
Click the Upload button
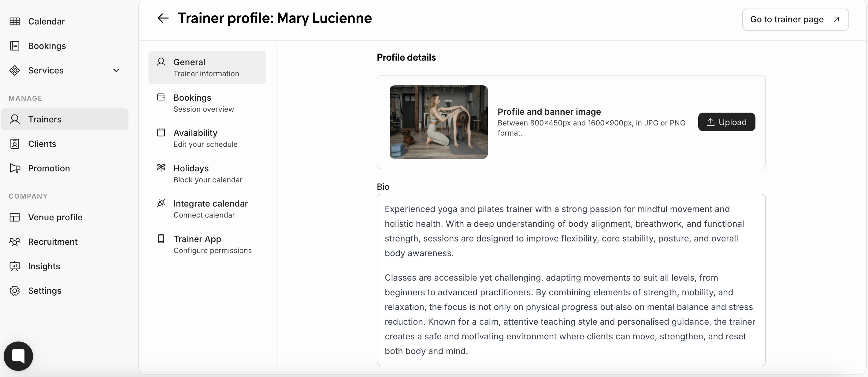click(x=726, y=122)
